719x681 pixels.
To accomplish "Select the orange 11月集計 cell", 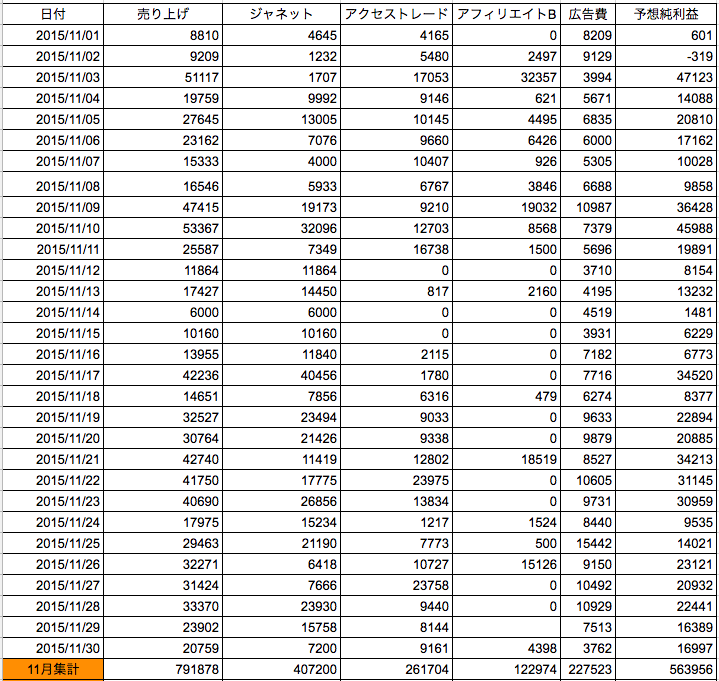I will [x=53, y=670].
